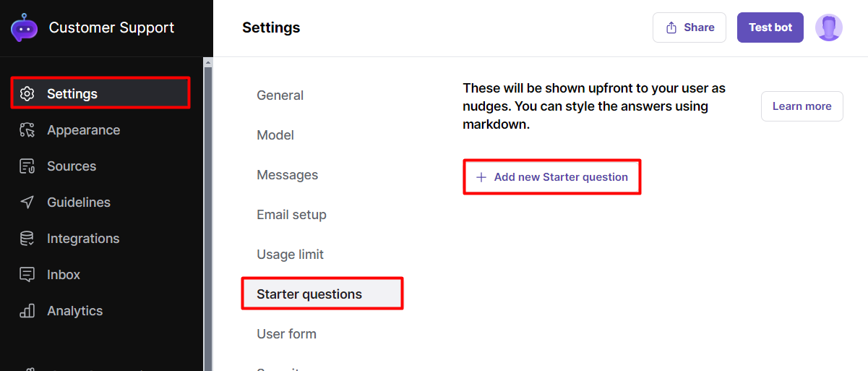
Task: Go to Email setup tab
Action: (x=291, y=215)
